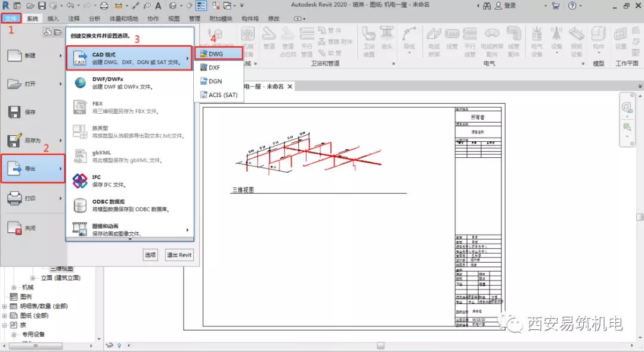
Task: Click the Save icon in the file menu
Action: tap(14, 112)
